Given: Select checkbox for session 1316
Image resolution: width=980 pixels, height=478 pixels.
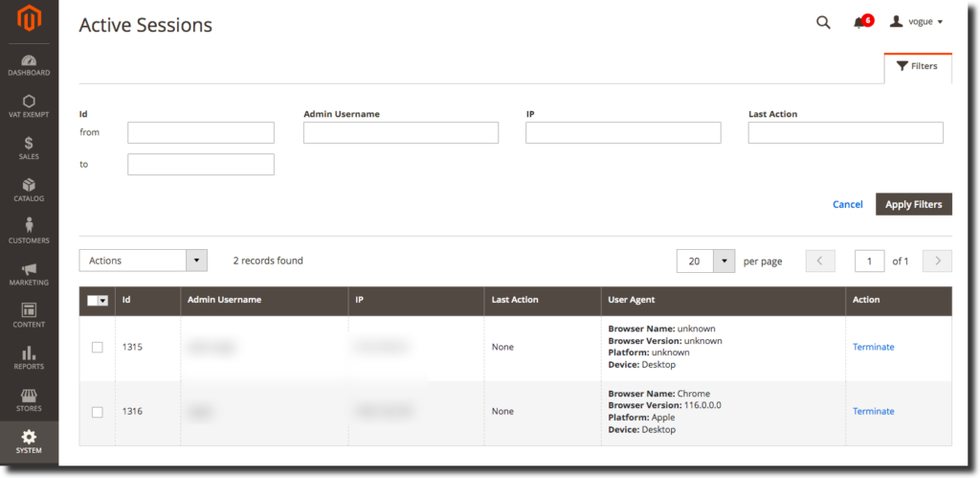Looking at the screenshot, I should (97, 412).
